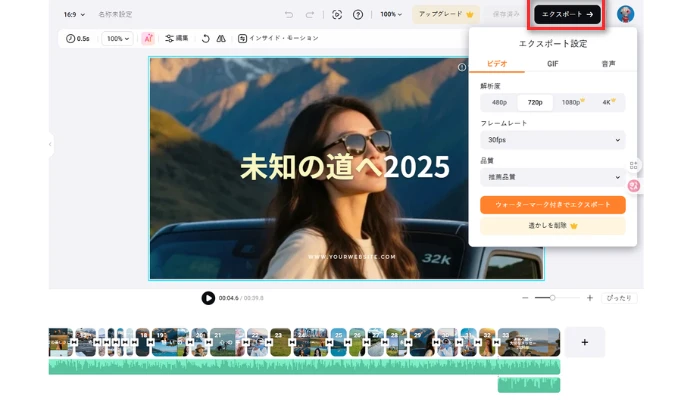Expand the 30fps frame rate dropdown
Screen dimensions: 700x400
tap(552, 140)
